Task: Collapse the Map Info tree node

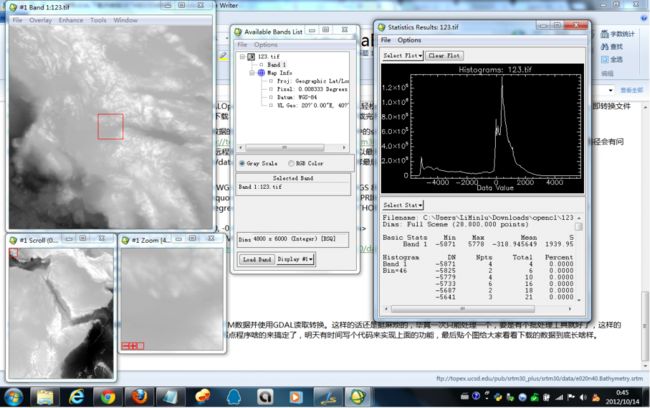Action: coord(252,73)
